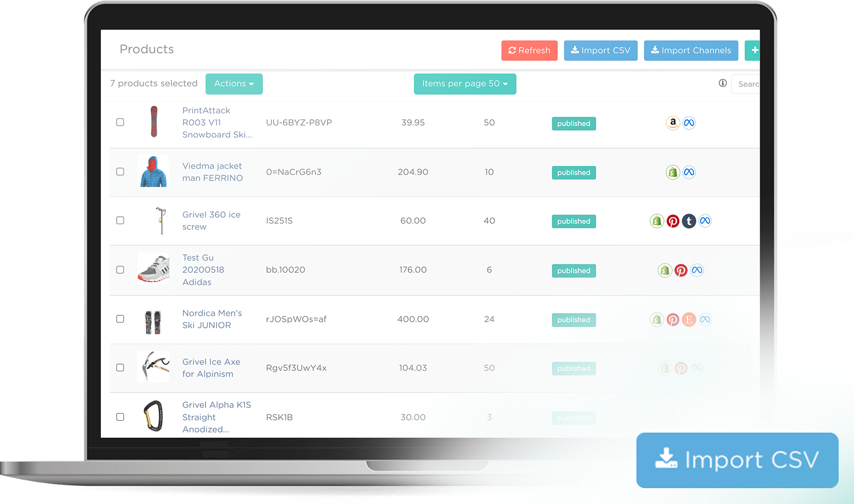Open the Actions dropdown

click(x=234, y=84)
